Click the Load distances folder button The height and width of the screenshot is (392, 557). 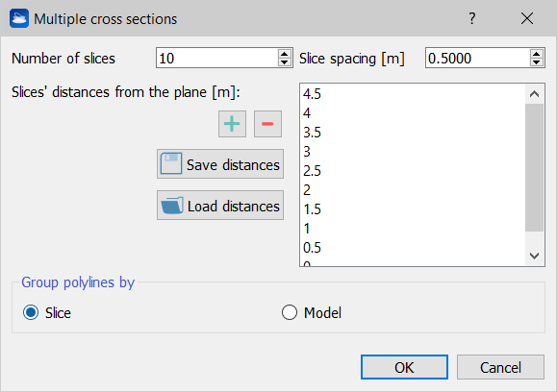coord(220,206)
